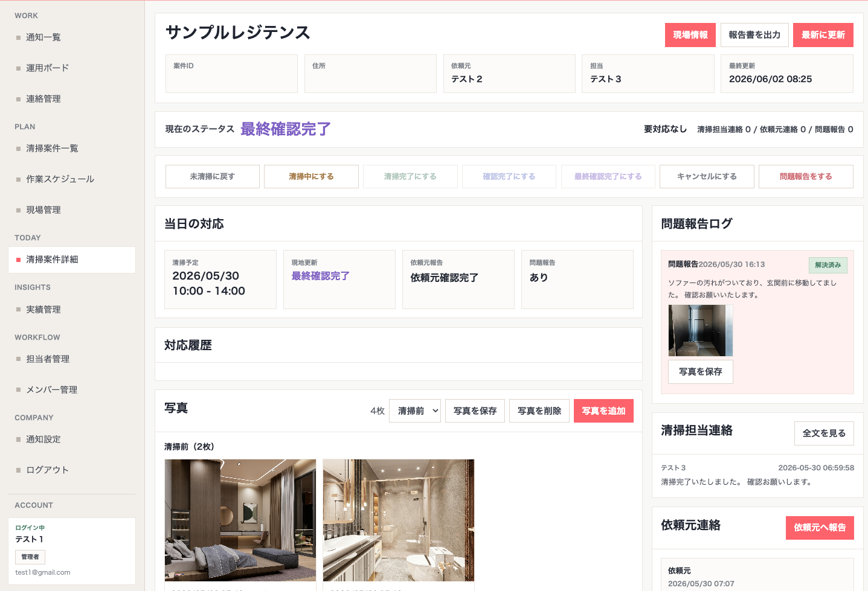Revert status with 未清掃に戻す

point(213,177)
